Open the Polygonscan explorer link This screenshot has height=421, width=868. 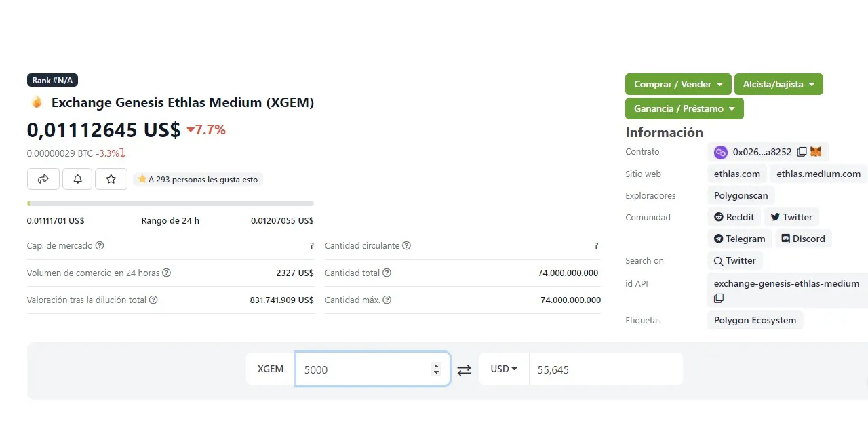[741, 195]
